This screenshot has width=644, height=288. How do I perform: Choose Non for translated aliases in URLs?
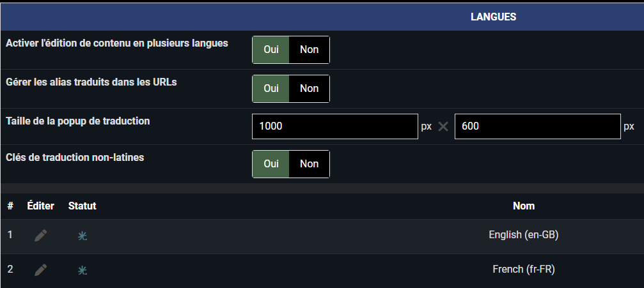coord(310,89)
